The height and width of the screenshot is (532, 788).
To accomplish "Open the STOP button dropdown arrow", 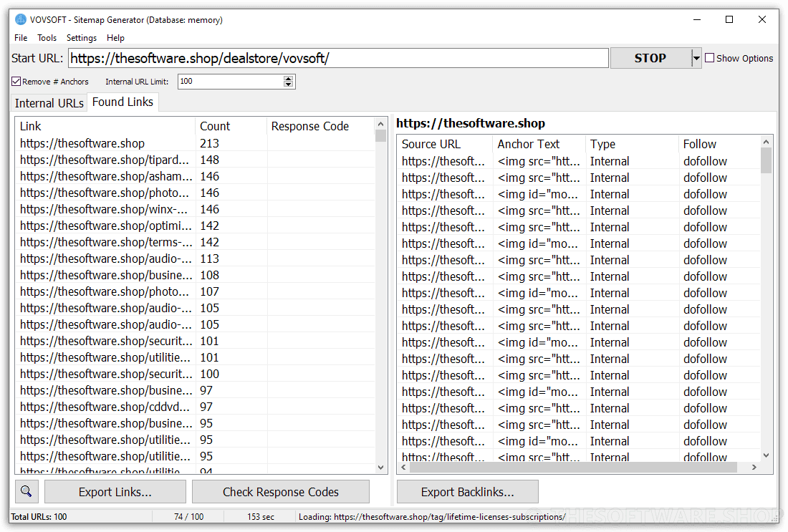I will coord(696,58).
